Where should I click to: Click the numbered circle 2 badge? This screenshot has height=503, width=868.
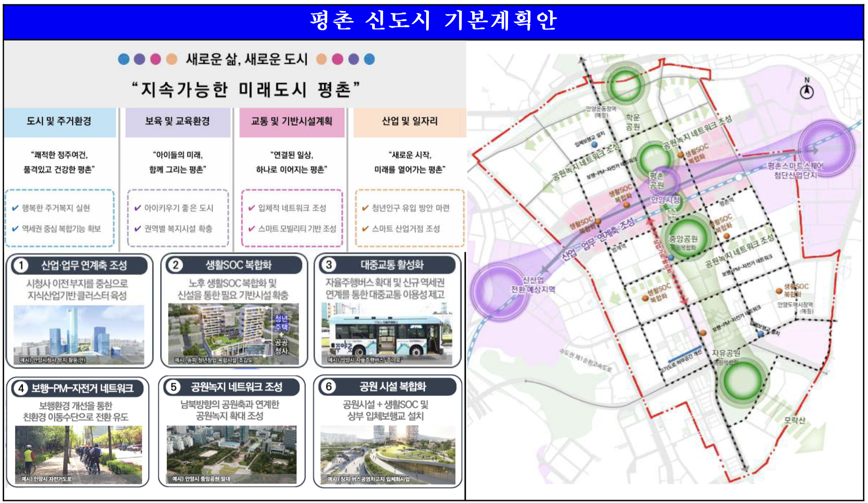(175, 265)
